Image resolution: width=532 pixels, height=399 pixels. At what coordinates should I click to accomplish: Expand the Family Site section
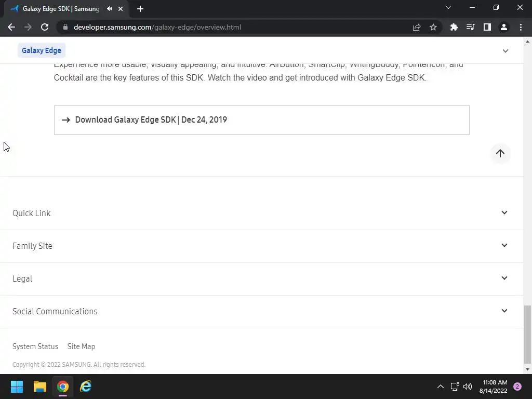click(261, 246)
